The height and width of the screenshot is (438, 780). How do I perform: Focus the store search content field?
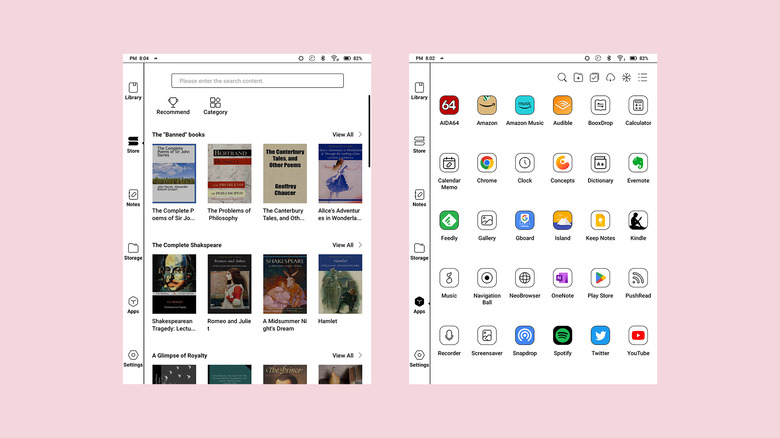(x=257, y=81)
